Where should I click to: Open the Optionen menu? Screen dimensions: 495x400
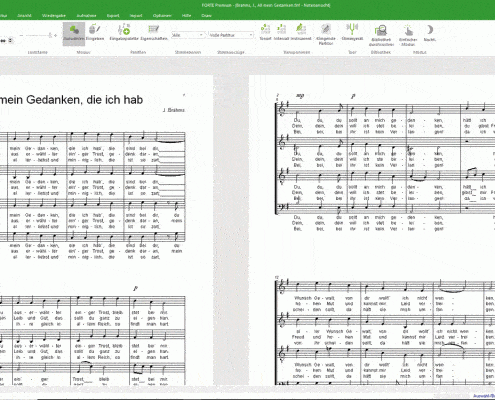click(x=162, y=15)
